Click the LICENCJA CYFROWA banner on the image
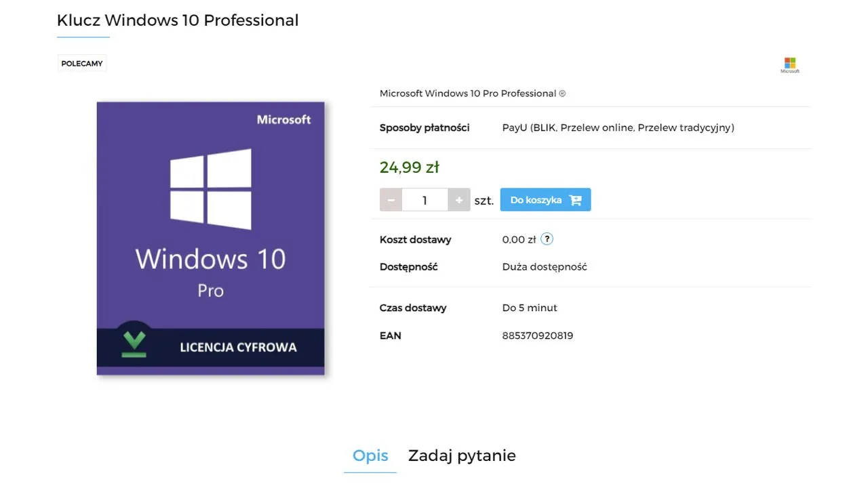The height and width of the screenshot is (488, 868). click(x=238, y=347)
